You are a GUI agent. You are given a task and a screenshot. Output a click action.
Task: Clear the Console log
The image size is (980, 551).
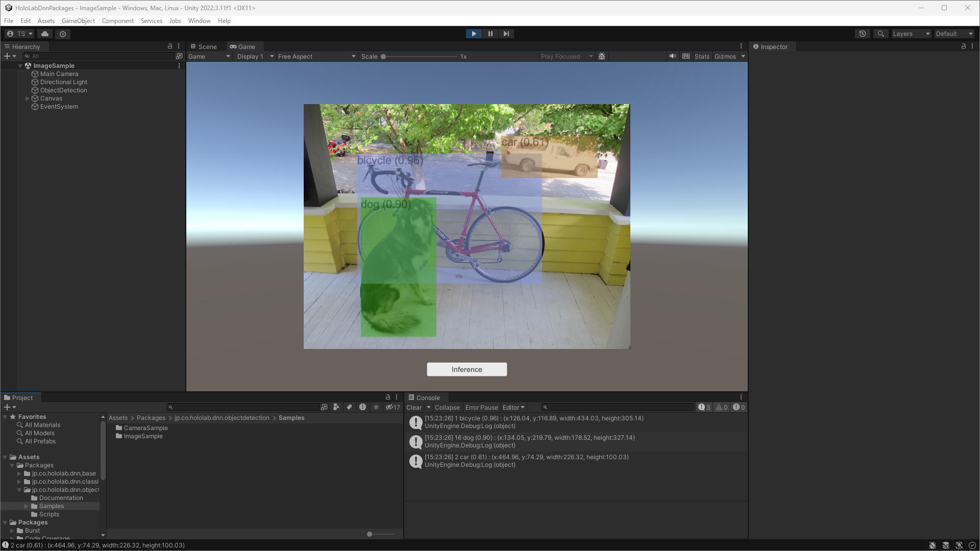[414, 408]
